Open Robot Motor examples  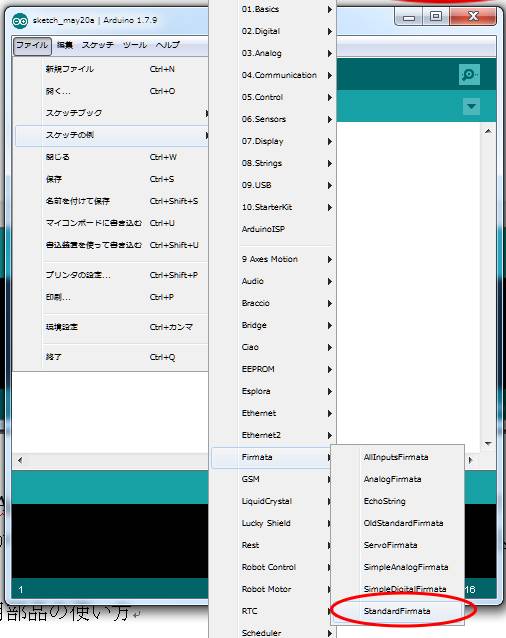(x=271, y=589)
